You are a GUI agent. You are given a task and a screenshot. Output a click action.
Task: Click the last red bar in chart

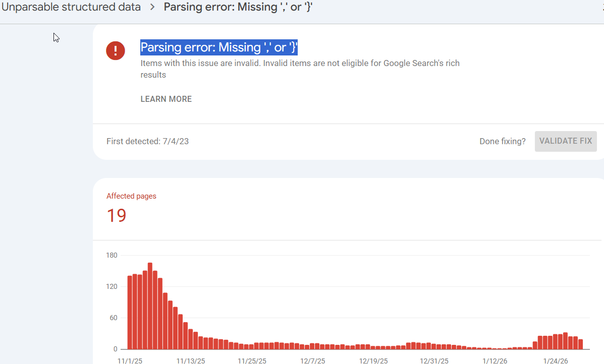point(580,344)
